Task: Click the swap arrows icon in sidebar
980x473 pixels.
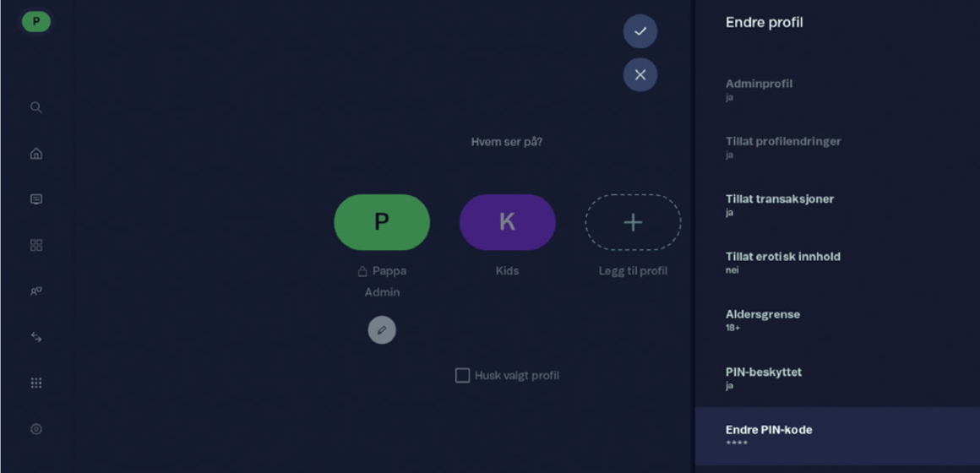Action: pyautogui.click(x=36, y=337)
